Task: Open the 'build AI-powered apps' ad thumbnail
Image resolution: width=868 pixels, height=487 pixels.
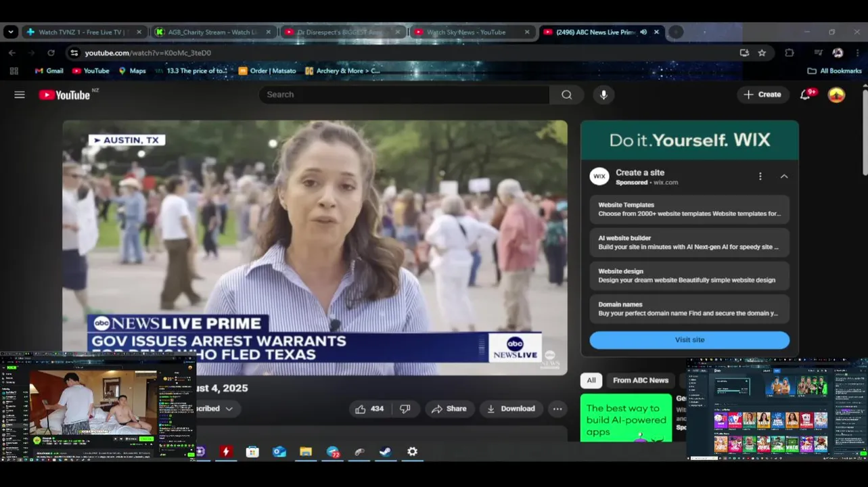Action: 626,418
